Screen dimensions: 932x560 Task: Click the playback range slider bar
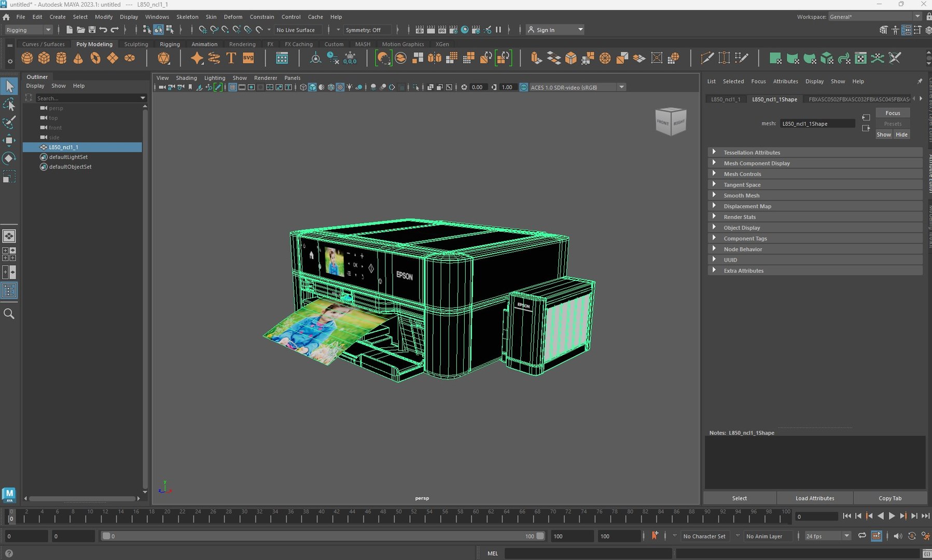[x=322, y=536]
